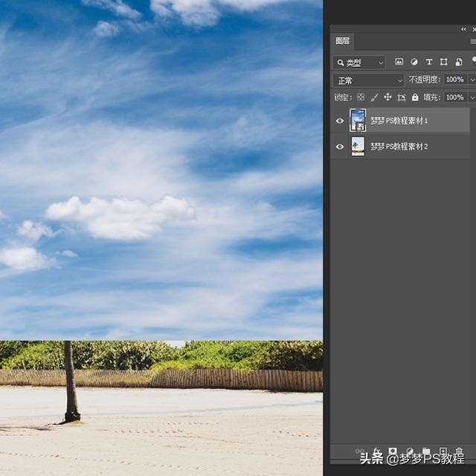Lock layer position with the move icon
476x476 pixels.
point(387,97)
